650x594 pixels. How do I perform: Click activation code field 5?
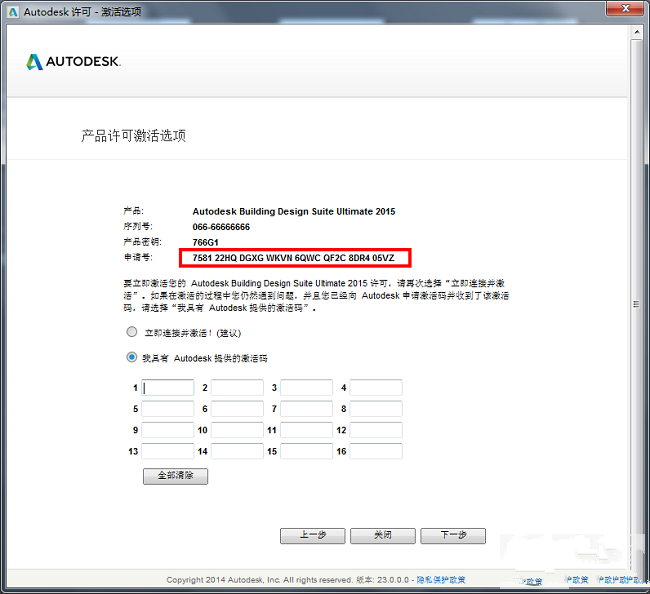[167, 409]
